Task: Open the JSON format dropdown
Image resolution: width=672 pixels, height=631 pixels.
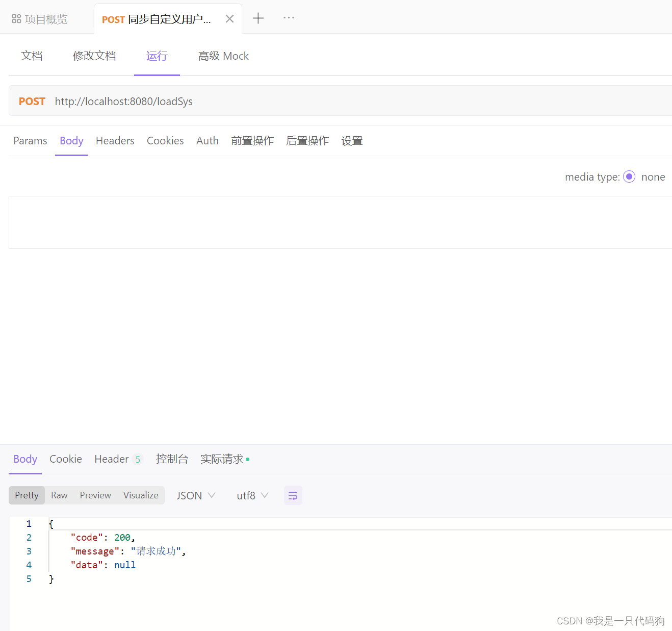Action: coord(195,495)
